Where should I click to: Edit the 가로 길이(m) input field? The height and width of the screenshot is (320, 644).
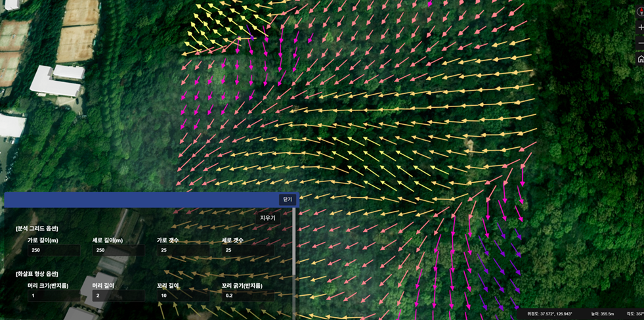54,250
